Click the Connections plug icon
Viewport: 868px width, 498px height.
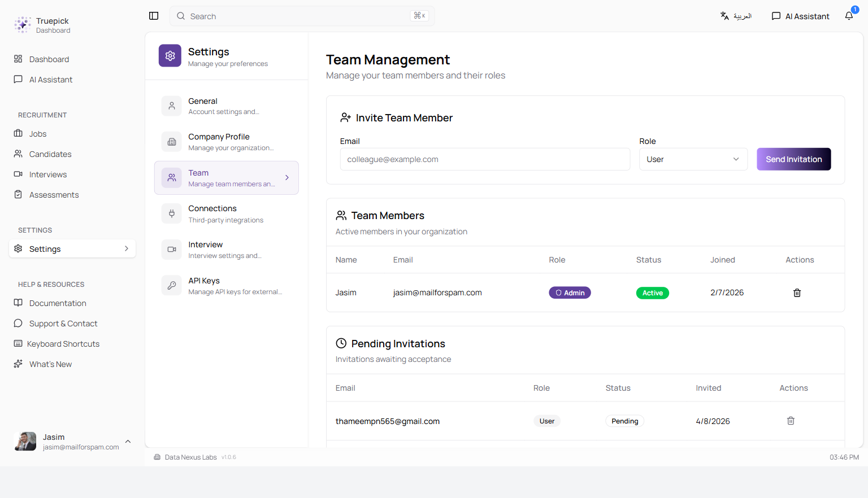tap(172, 213)
